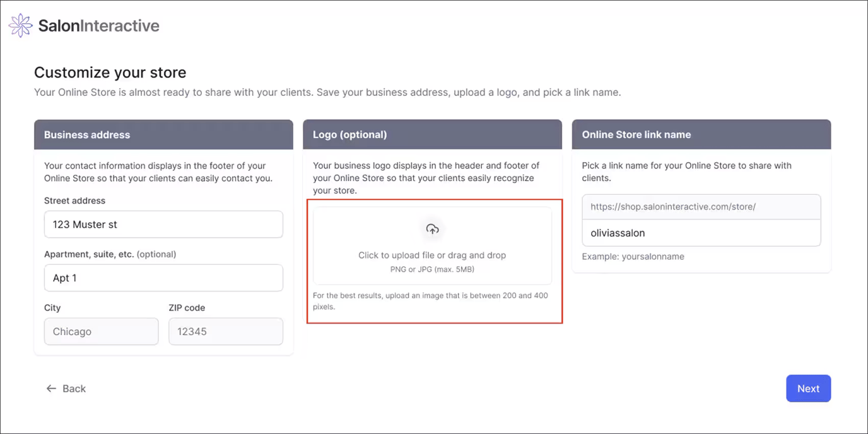The image size is (868, 434).
Task: Click the shop.saloninteractive.com URL prefix box
Action: 701,207
